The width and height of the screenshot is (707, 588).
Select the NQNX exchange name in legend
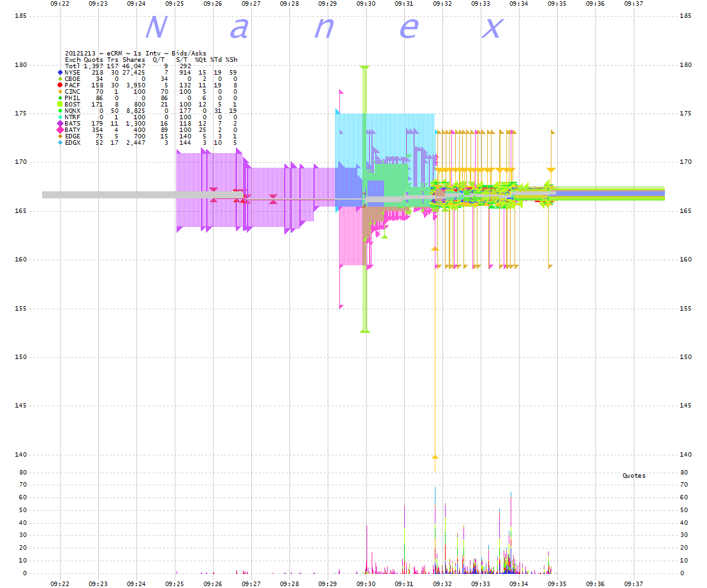(72, 111)
